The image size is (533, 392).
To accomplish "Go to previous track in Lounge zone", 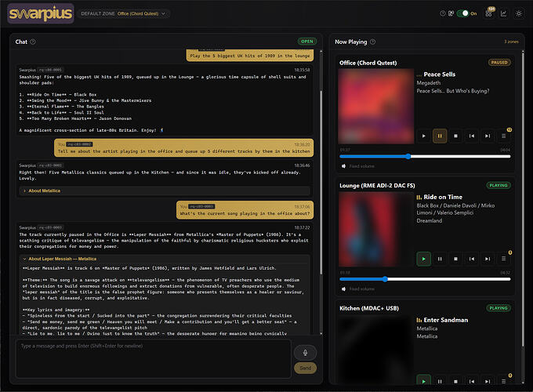I will (x=472, y=259).
